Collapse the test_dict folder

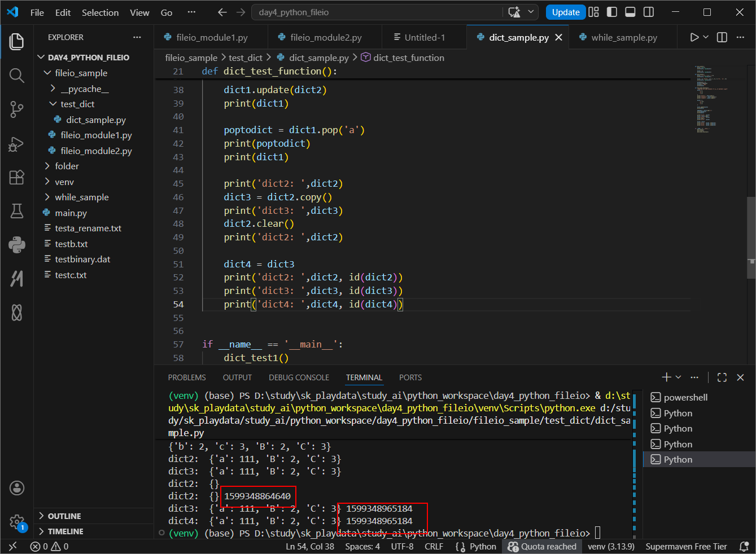click(53, 104)
